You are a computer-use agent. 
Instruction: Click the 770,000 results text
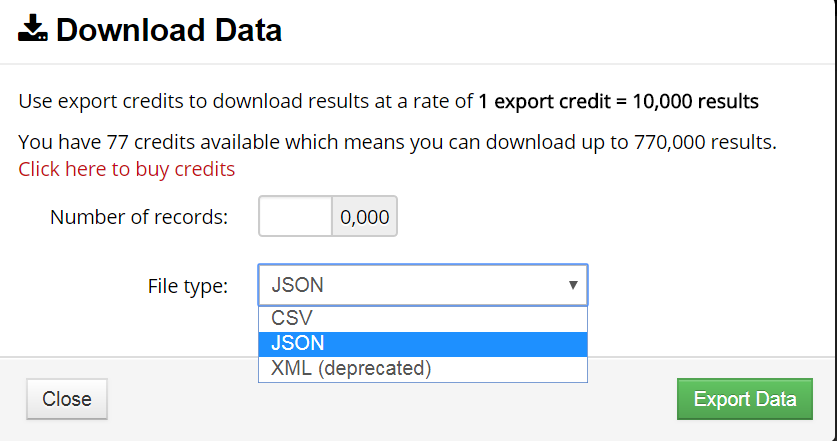[x=705, y=142]
